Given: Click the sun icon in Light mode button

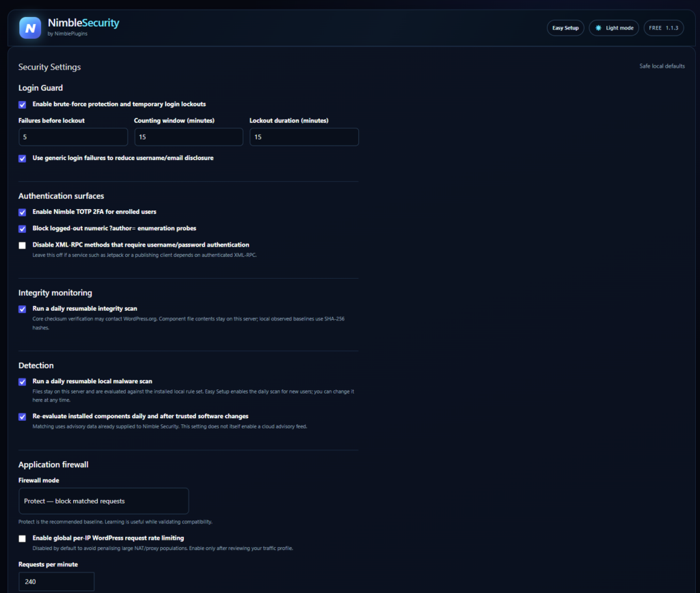Looking at the screenshot, I should click(598, 27).
